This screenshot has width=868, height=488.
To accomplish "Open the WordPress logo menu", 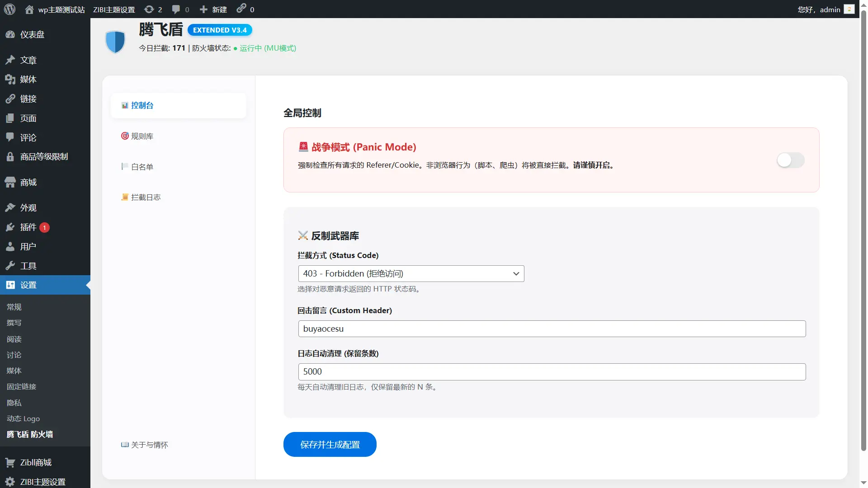I will click(9, 9).
